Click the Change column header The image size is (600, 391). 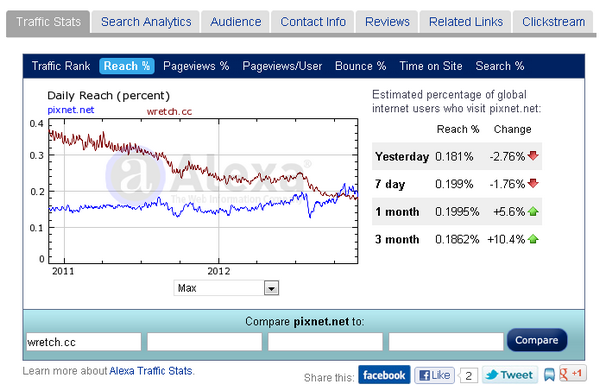tap(512, 129)
